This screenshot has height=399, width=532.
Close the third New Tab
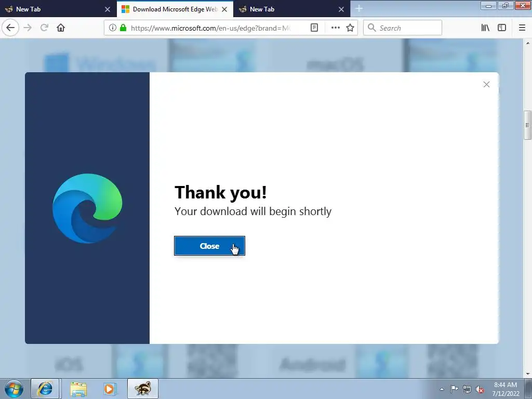click(341, 9)
